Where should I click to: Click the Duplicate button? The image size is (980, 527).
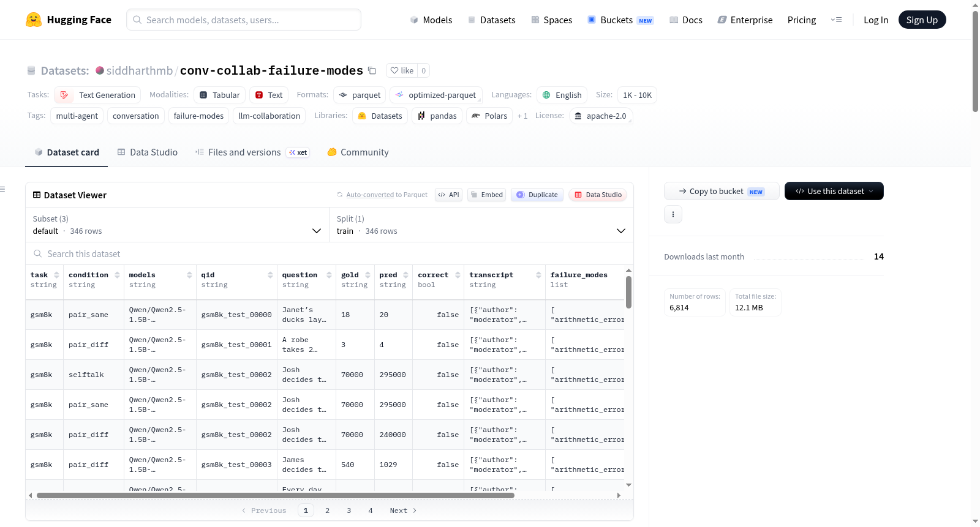click(x=537, y=195)
